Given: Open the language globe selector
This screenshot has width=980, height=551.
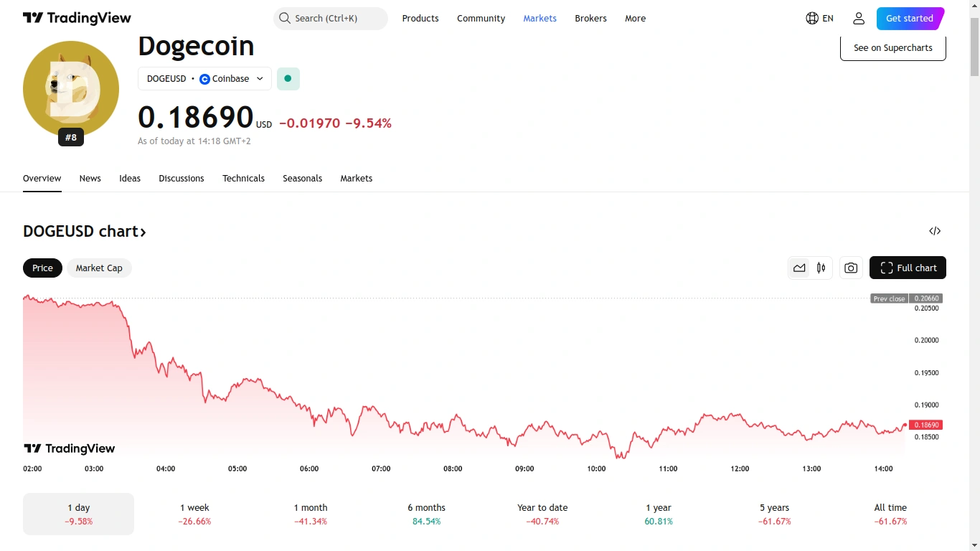Looking at the screenshot, I should [819, 19].
